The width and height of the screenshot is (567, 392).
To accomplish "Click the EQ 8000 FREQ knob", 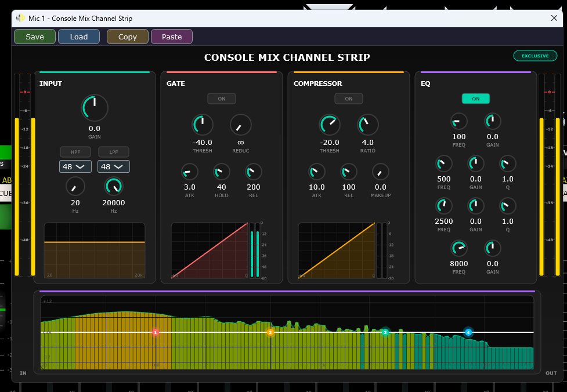I will click(x=459, y=248).
